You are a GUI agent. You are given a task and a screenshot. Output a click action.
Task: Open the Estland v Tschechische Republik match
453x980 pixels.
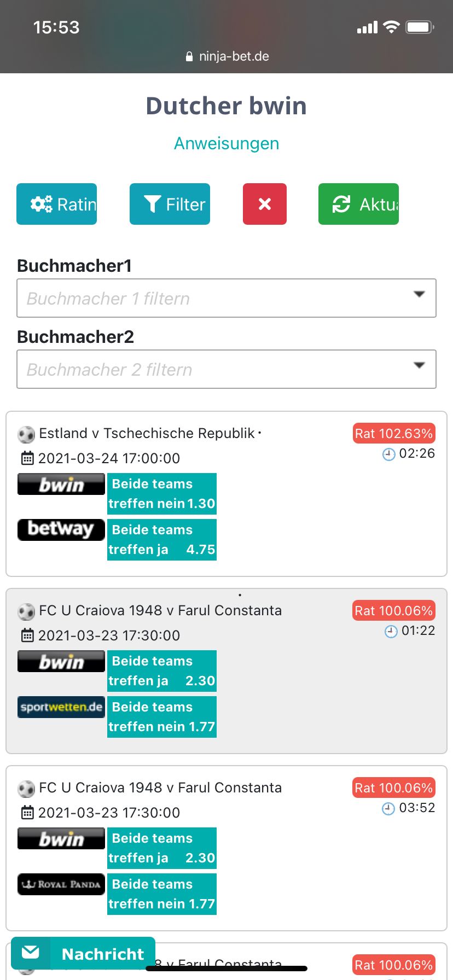[x=147, y=433]
